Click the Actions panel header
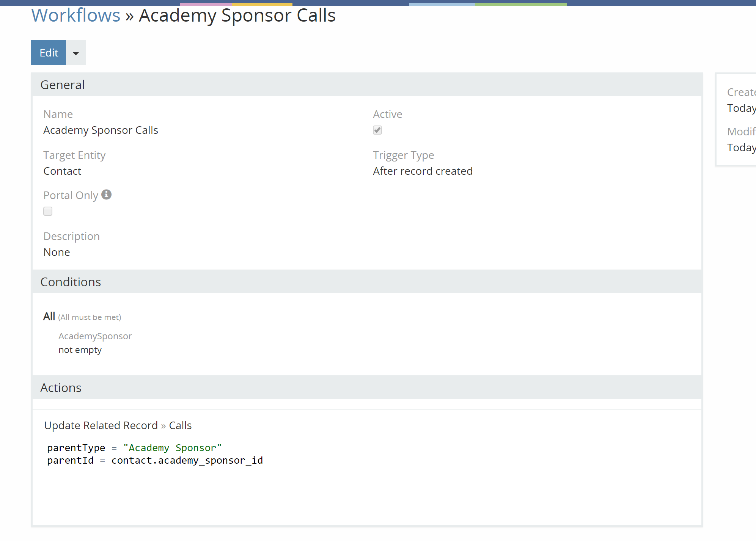This screenshot has height=541, width=756. tap(366, 387)
